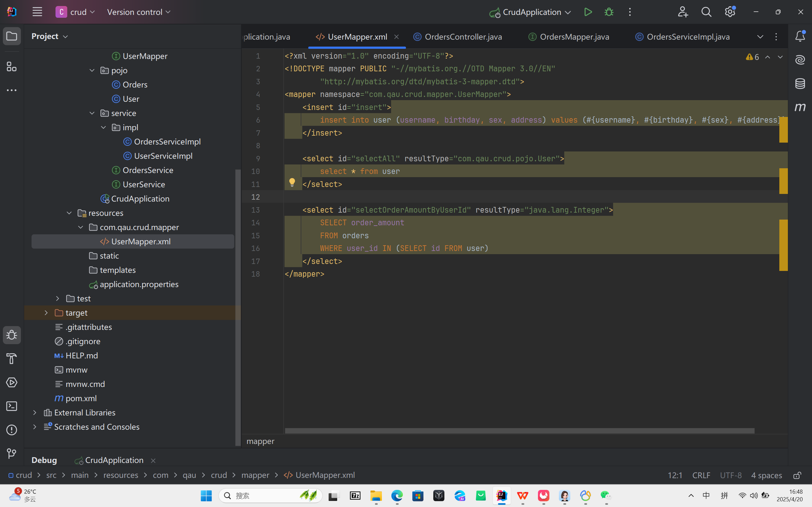Image resolution: width=812 pixels, height=507 pixels.
Task: Open the Database tool window
Action: [x=800, y=83]
